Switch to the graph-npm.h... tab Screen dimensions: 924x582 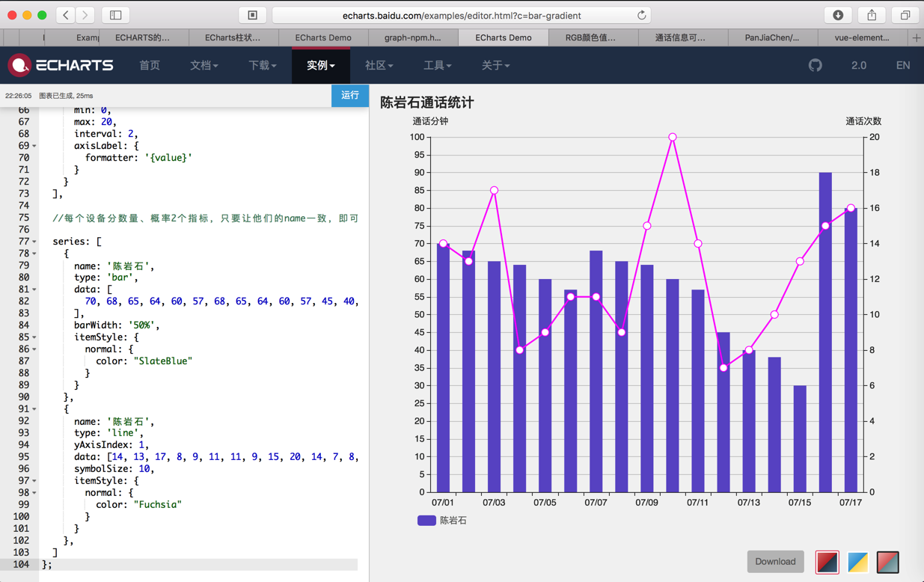tap(412, 37)
